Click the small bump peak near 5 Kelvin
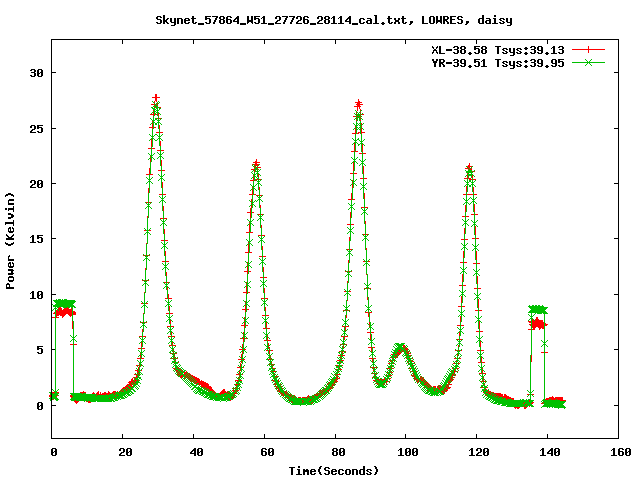 (402, 347)
